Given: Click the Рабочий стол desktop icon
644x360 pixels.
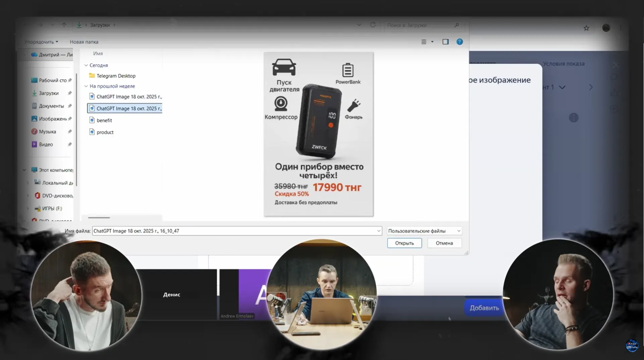Looking at the screenshot, I should click(x=34, y=80).
